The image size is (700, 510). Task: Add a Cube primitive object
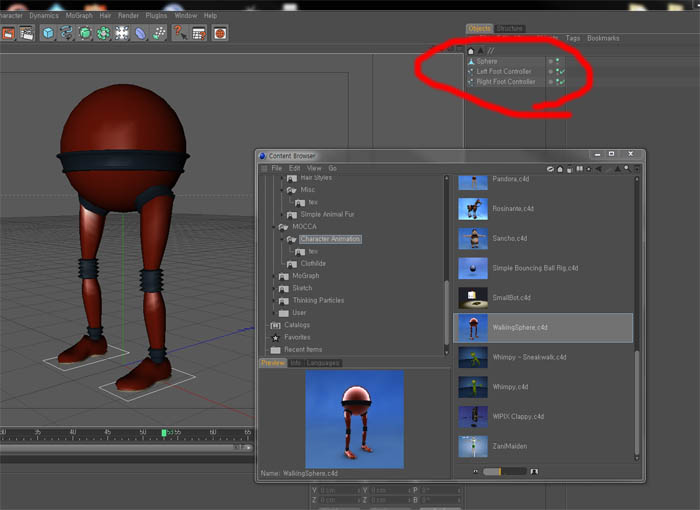click(x=48, y=33)
